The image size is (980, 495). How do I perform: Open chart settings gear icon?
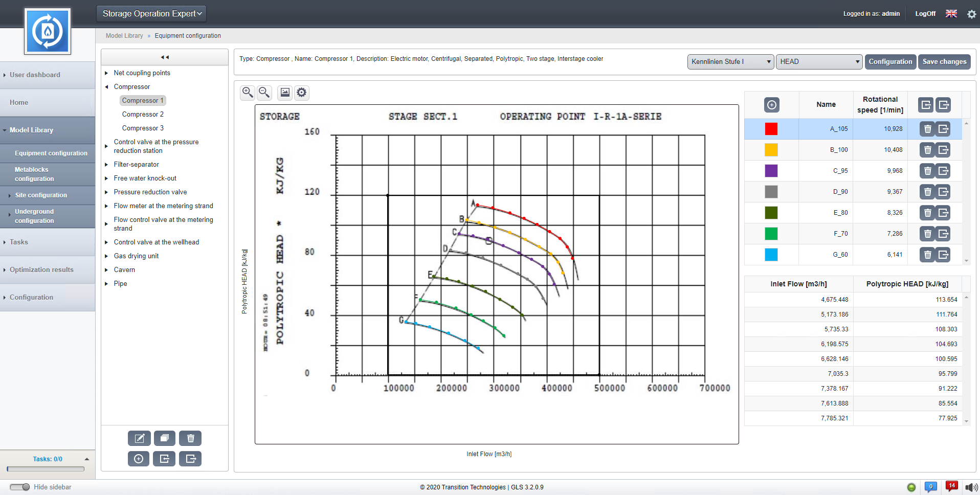[x=302, y=93]
